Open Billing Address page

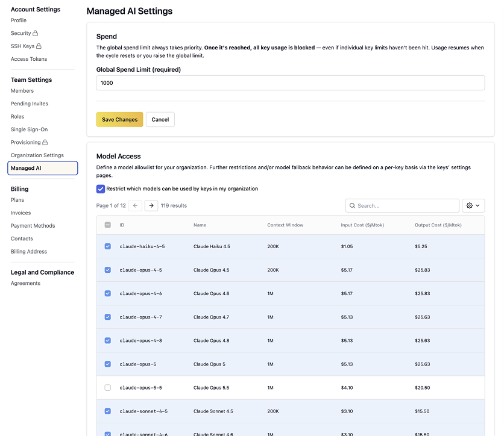coord(29,251)
